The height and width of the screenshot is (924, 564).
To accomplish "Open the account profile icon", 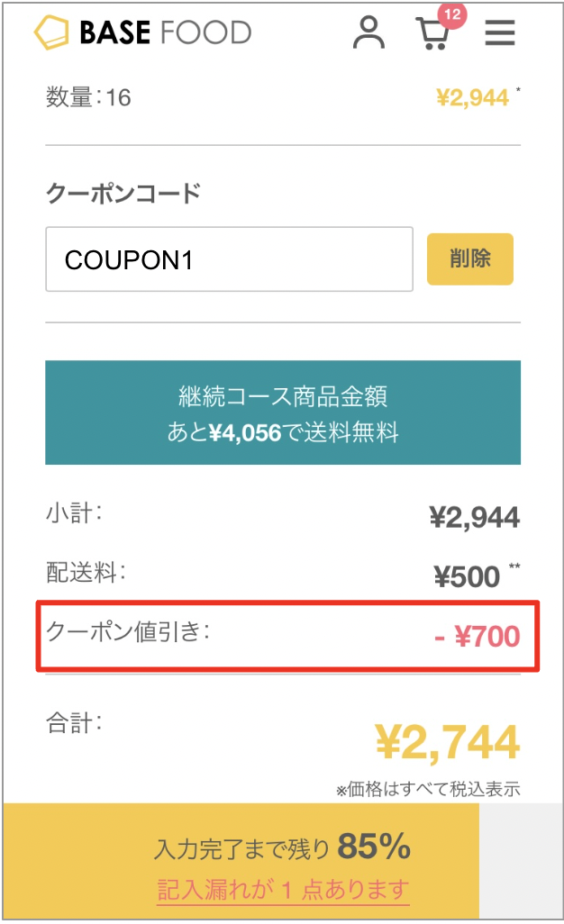I will (368, 32).
